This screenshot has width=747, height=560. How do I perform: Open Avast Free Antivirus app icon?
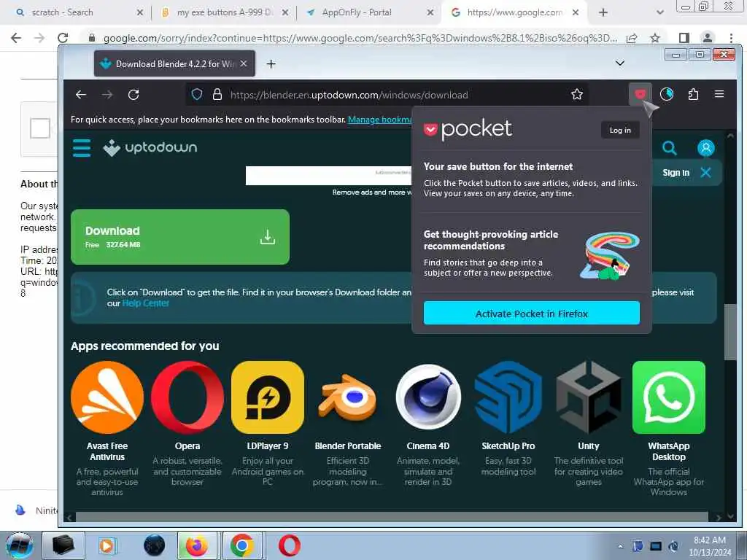107,397
